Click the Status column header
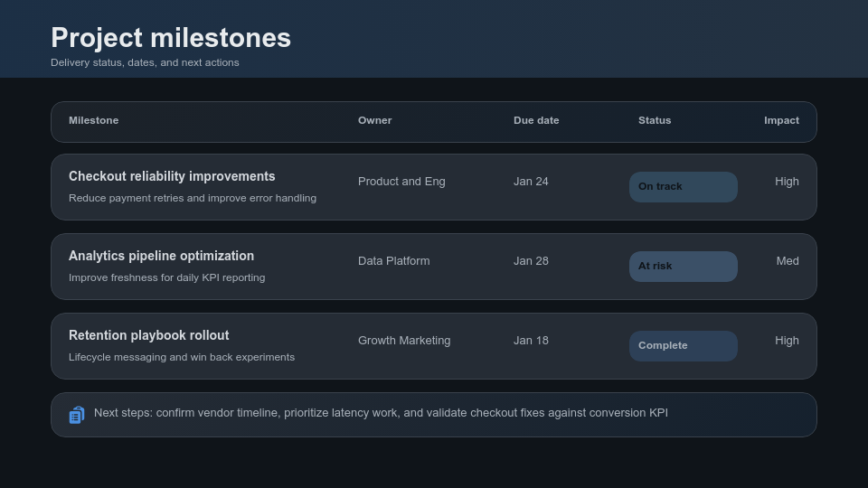Screen dimensions: 868x488 click(655, 120)
